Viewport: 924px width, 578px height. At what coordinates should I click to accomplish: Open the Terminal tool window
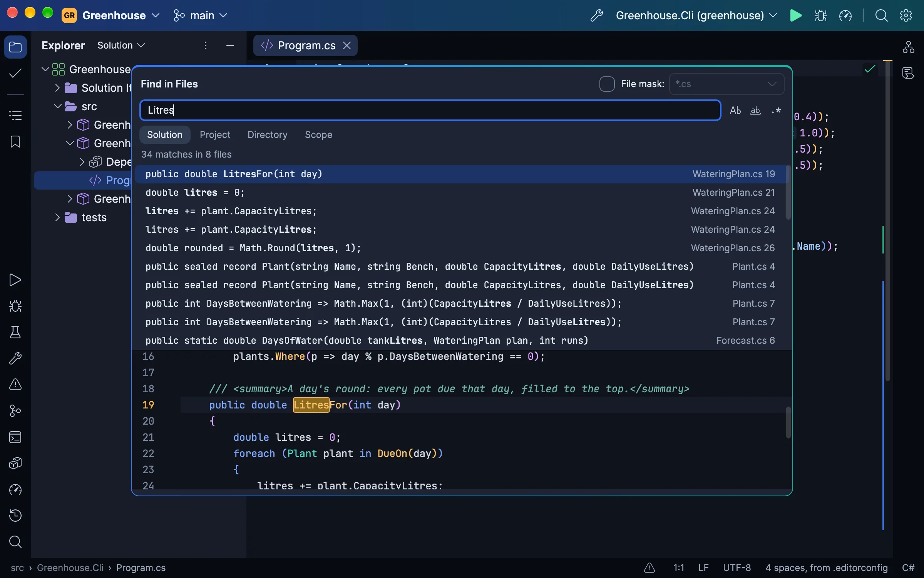(15, 437)
